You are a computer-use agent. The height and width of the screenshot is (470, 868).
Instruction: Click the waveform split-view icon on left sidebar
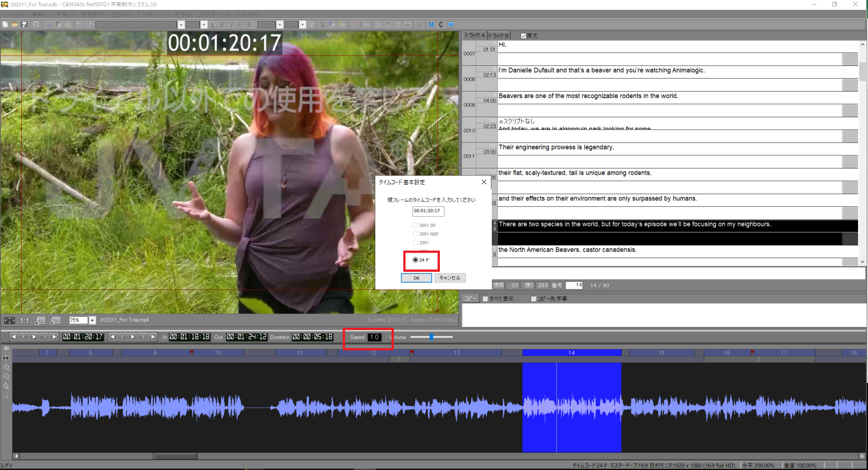pyautogui.click(x=6, y=358)
